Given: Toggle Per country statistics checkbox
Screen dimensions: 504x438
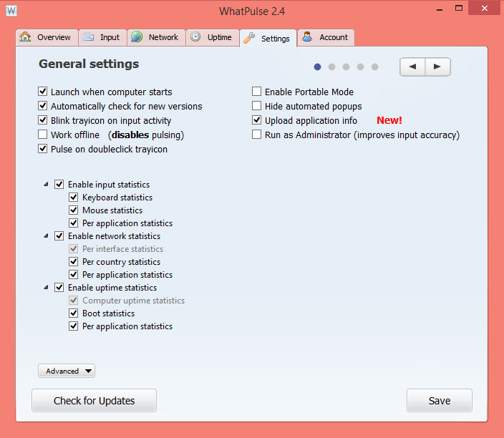Looking at the screenshot, I should (74, 261).
